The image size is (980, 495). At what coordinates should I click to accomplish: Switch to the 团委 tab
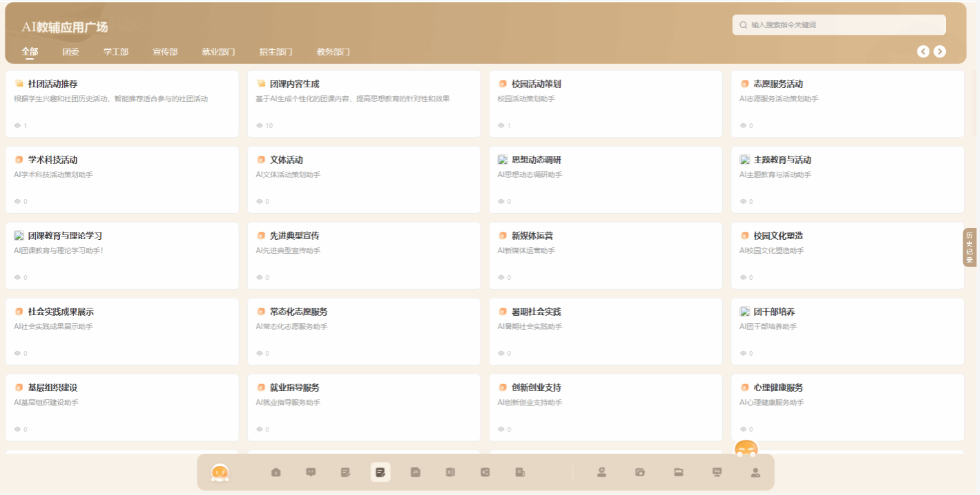click(x=71, y=52)
